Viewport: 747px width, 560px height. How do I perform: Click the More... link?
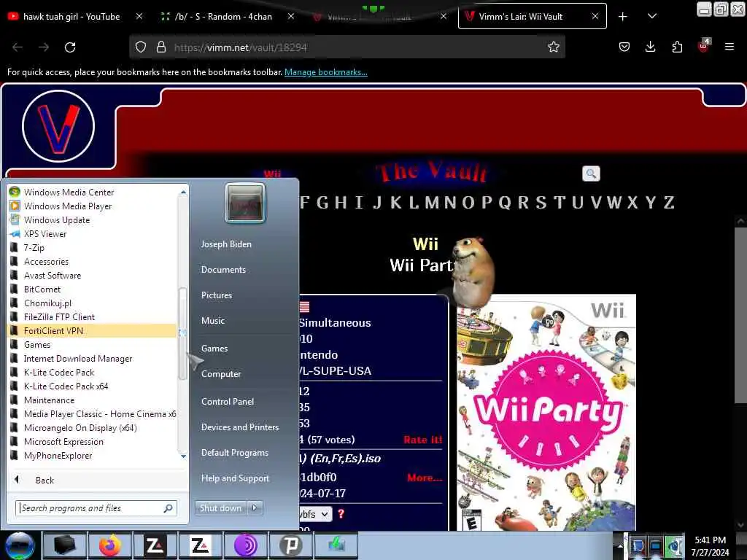[x=425, y=478]
